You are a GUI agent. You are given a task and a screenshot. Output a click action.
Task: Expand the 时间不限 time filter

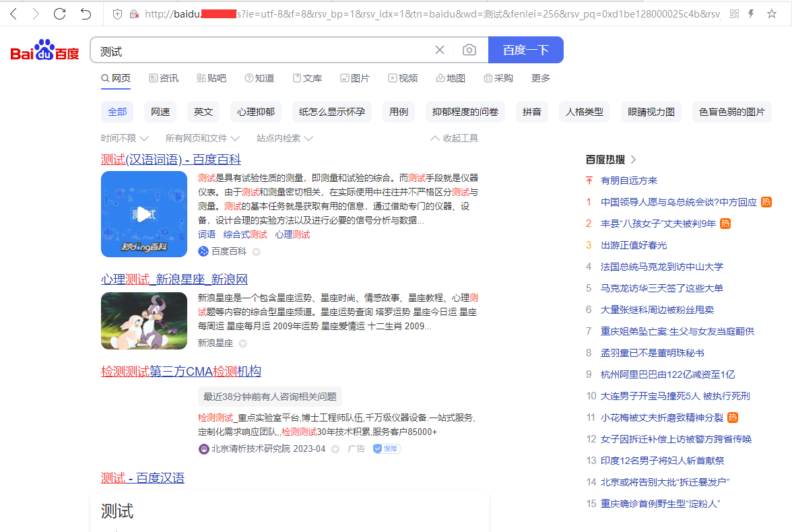coord(125,138)
